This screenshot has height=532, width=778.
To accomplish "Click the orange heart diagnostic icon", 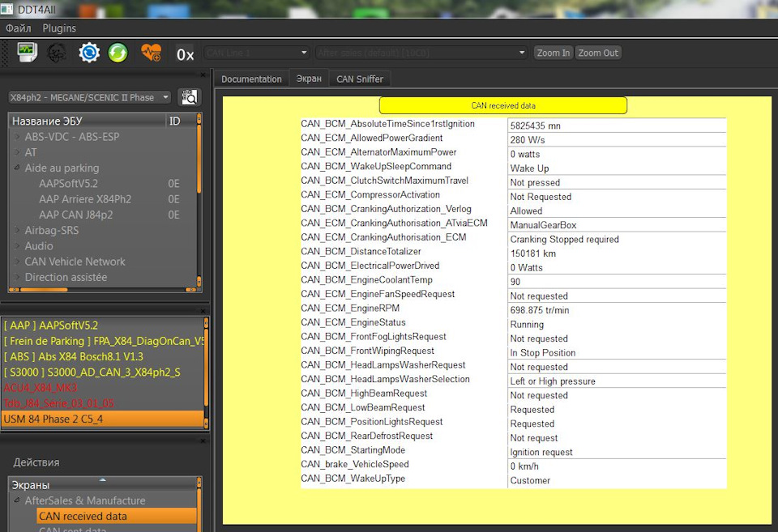I will (x=152, y=52).
